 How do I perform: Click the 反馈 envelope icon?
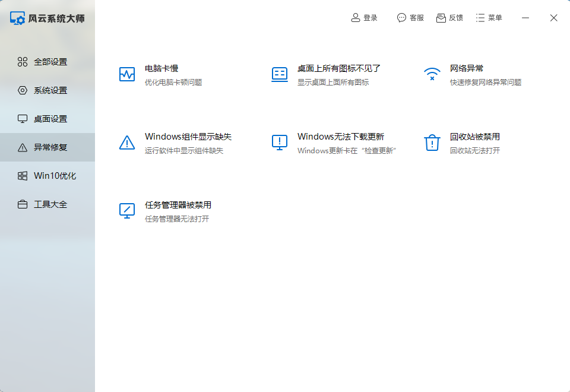point(441,18)
